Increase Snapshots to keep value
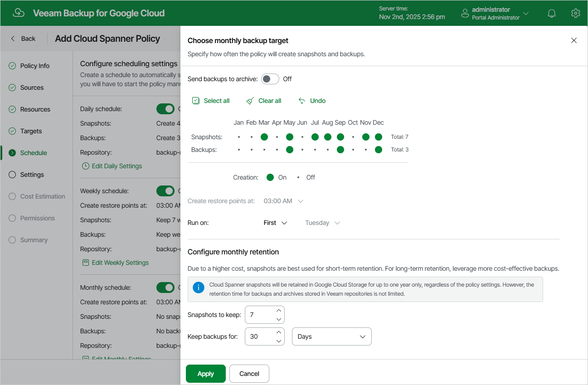Viewport: 588px width, 385px height. pyautogui.click(x=279, y=311)
